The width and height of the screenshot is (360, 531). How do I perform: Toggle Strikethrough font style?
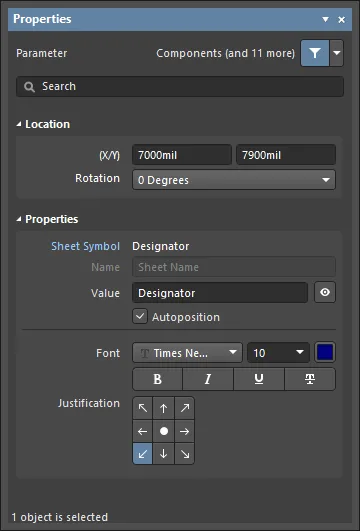click(x=310, y=379)
